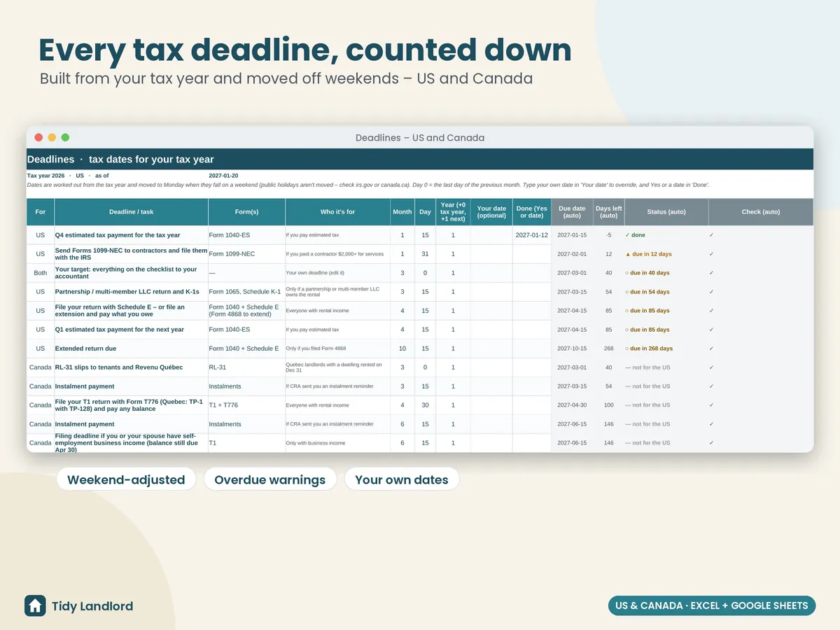
Task: Click the '✓ done' status cell
Action: 666,235
